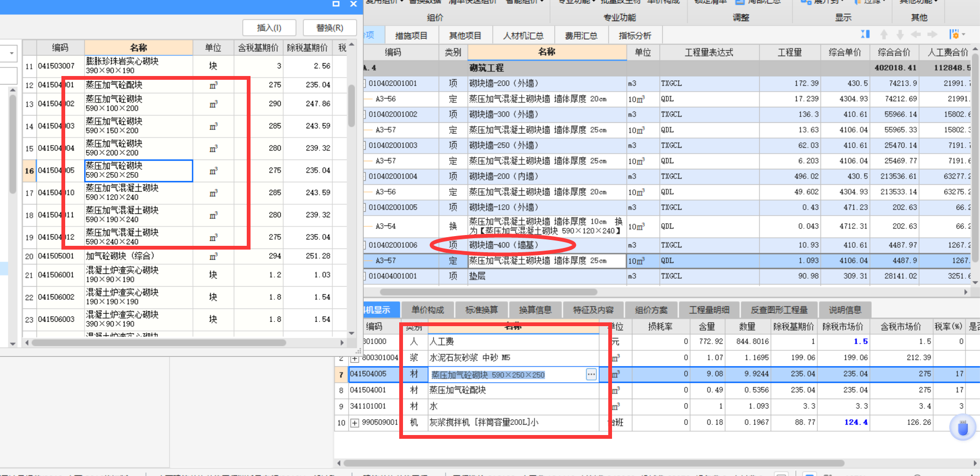The image size is (980, 476).
Task: Maximize the material selection dialog
Action: (336, 4)
